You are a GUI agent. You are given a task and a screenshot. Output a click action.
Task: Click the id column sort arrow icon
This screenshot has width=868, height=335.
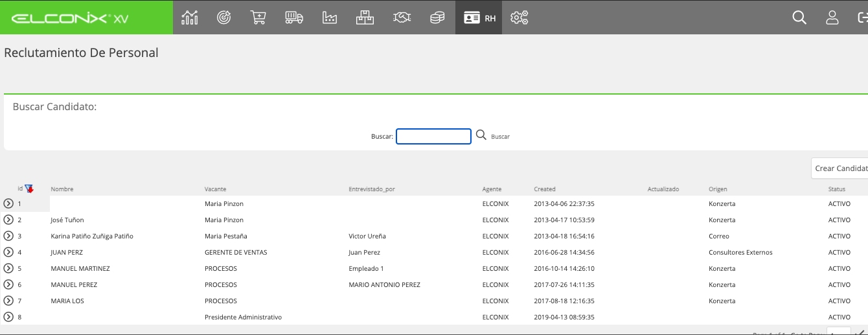29,189
